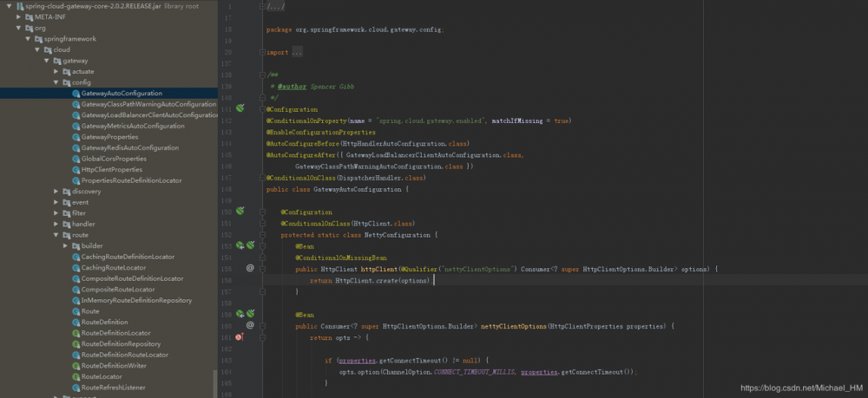Collapse the spring-cloud-gateway-core jar root

9,6
